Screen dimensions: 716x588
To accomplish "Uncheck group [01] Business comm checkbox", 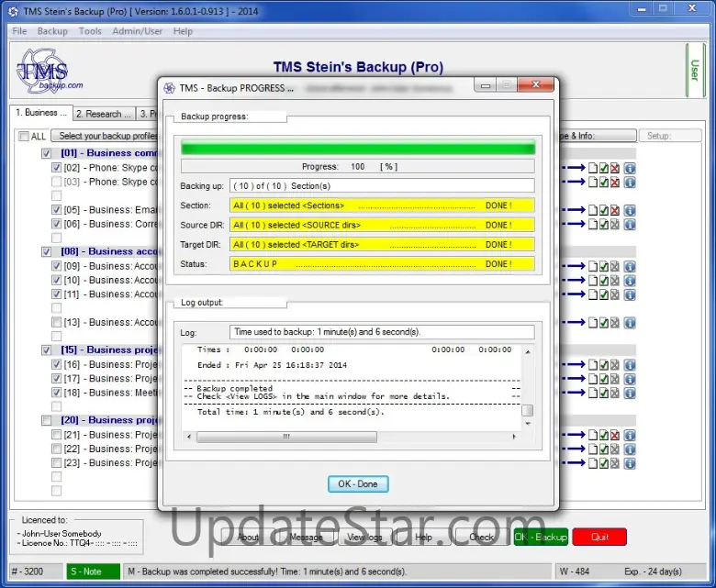I will coord(46,153).
